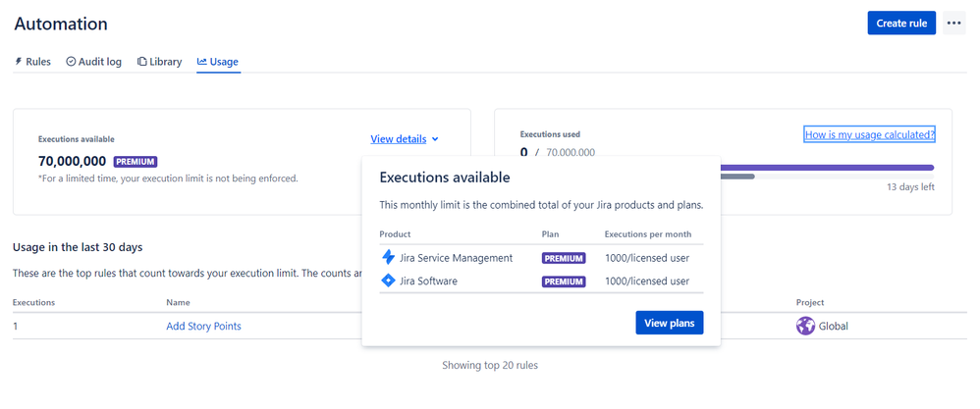This screenshot has height=409, width=980.
Task: Switch to the Rules tab
Action: point(38,62)
